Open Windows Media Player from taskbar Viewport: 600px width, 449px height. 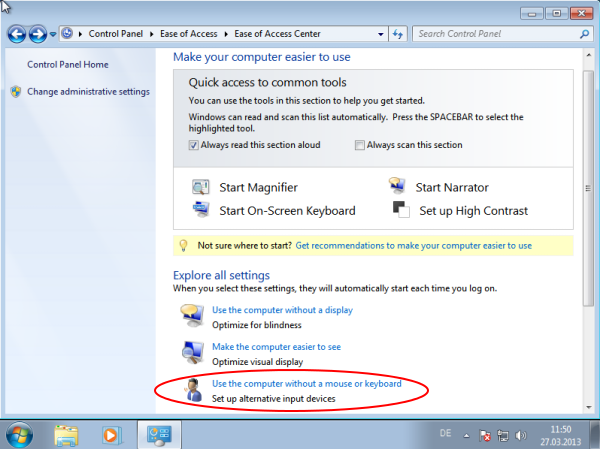(112, 435)
